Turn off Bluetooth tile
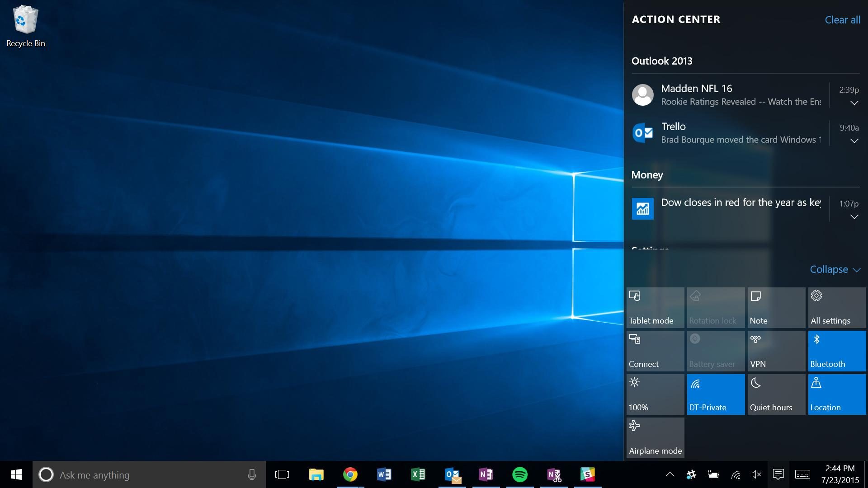Viewport: 868px width, 488px height. coord(837,351)
